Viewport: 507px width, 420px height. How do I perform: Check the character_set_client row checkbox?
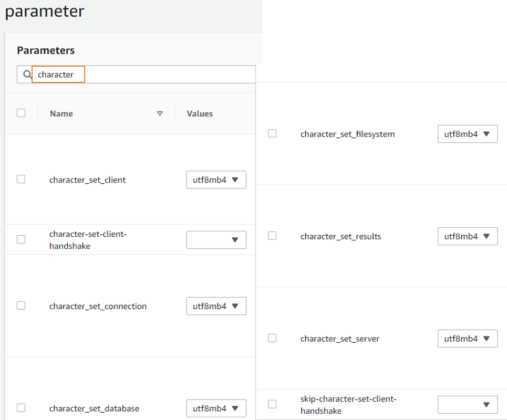coord(21,180)
